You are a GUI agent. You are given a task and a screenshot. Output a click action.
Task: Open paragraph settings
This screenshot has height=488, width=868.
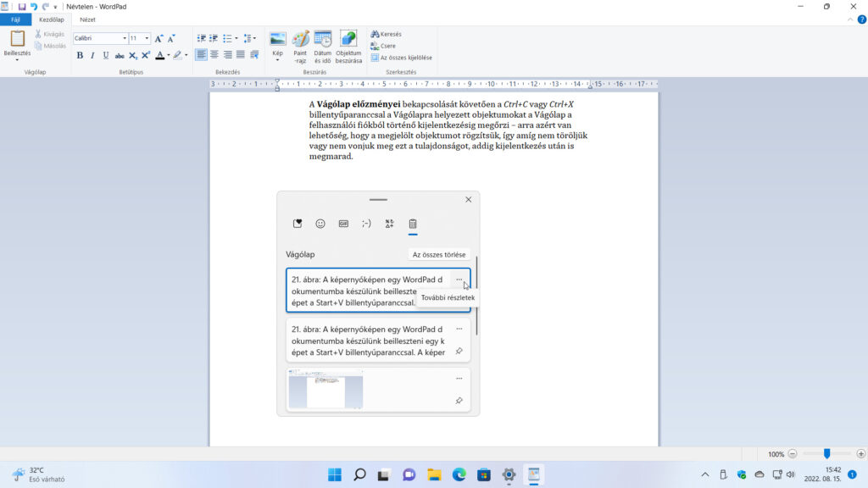[254, 55]
